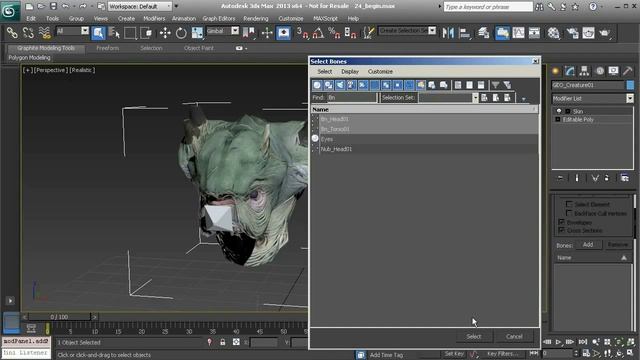Expand the Editable Poly stack entry

558,120
